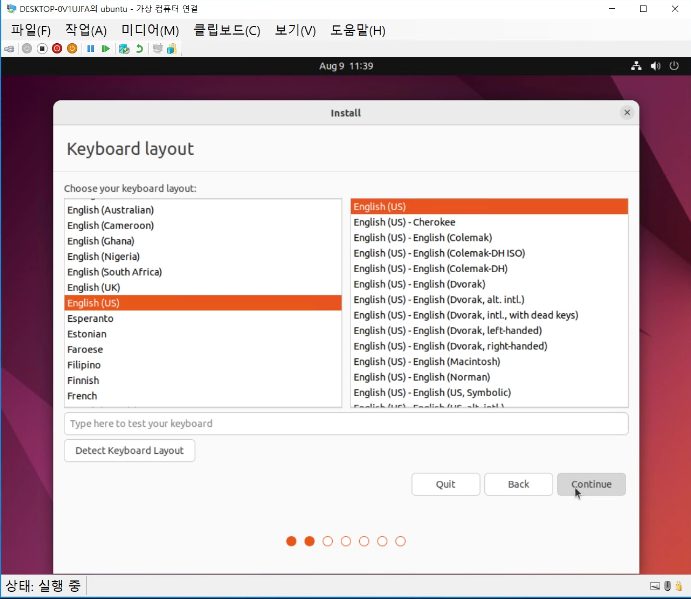Open the clock showing Aug 9 11:39
This screenshot has width=691, height=599.
pyautogui.click(x=346, y=66)
